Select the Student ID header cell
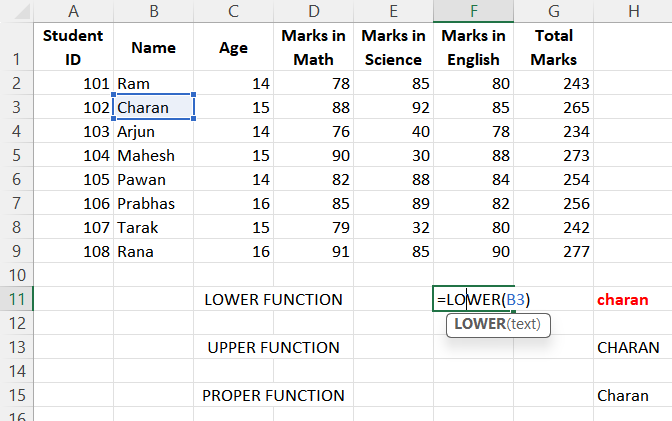 click(74, 47)
